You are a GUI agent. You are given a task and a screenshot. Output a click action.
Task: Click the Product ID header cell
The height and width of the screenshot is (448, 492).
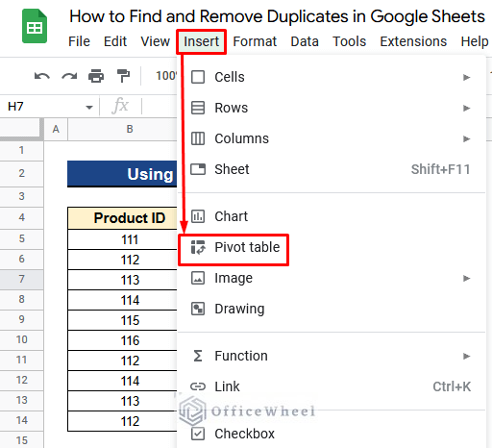coord(122,218)
